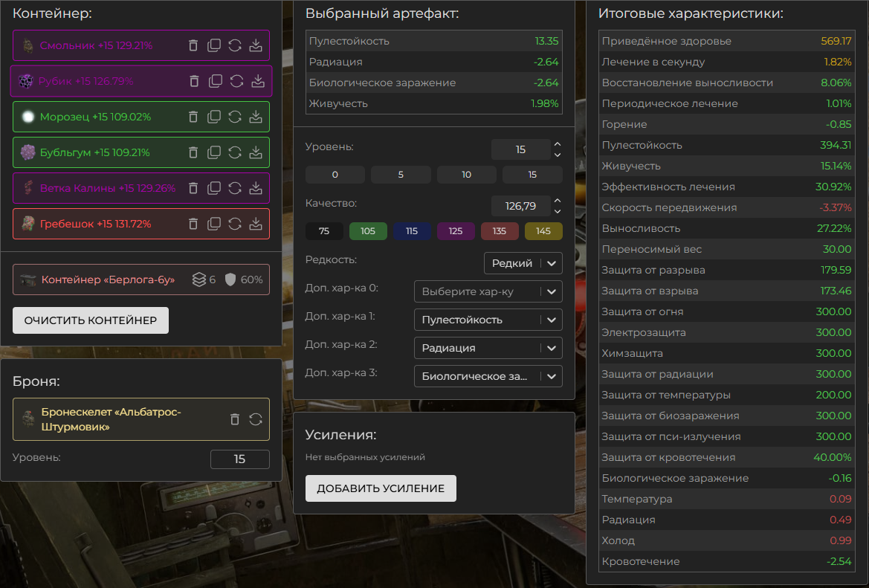Expand Доп. хар-ка 1 dropdown Пулестойкость
The image size is (869, 588).
coord(488,320)
